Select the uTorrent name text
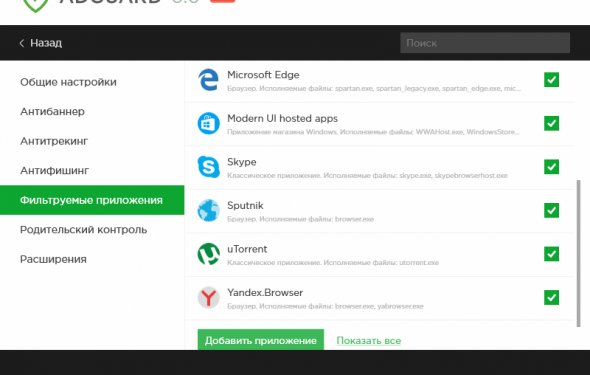The image size is (590, 375). [247, 249]
